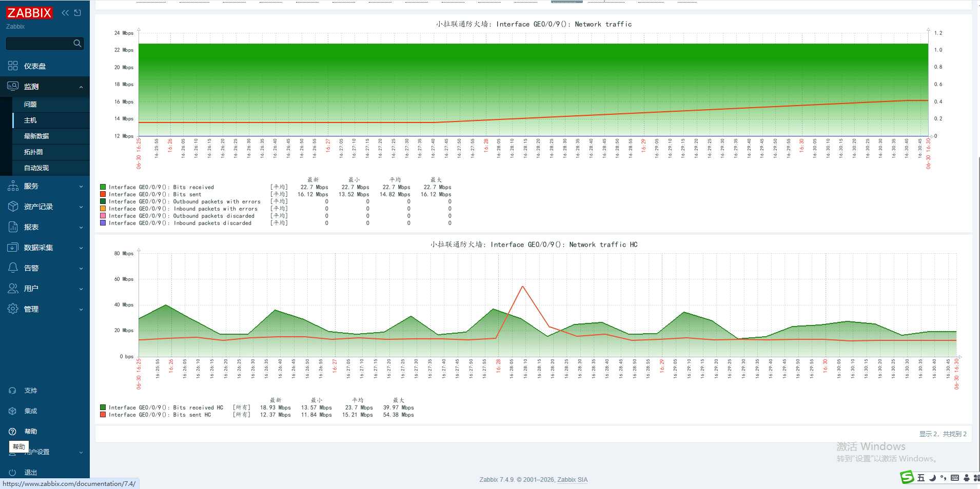
Task: Focus the sidebar search input field
Action: click(x=40, y=44)
